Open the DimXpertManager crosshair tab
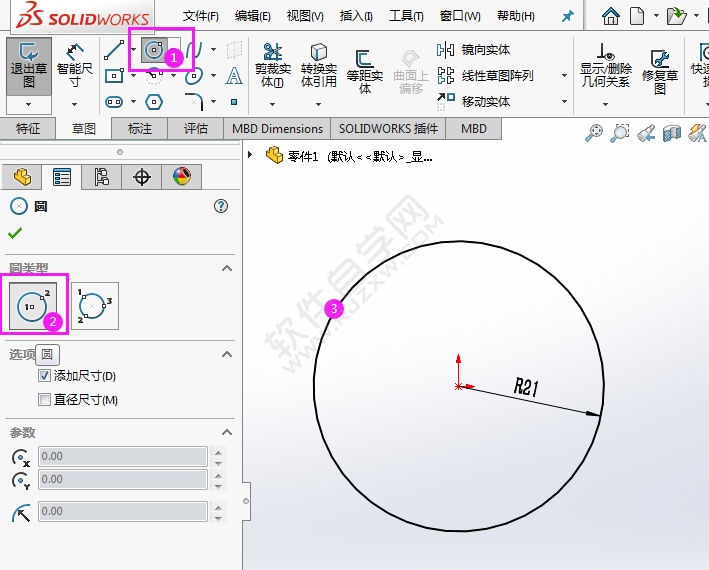This screenshot has height=570, width=709. [x=142, y=177]
